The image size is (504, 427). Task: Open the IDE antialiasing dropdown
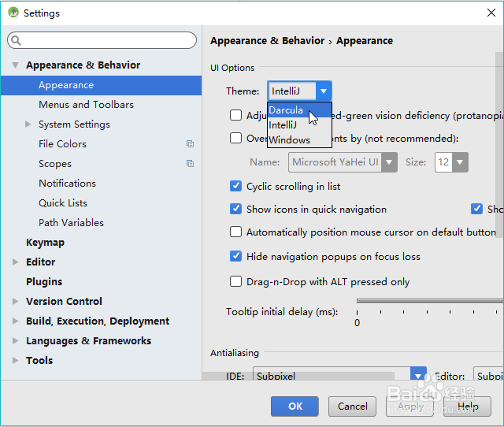417,375
